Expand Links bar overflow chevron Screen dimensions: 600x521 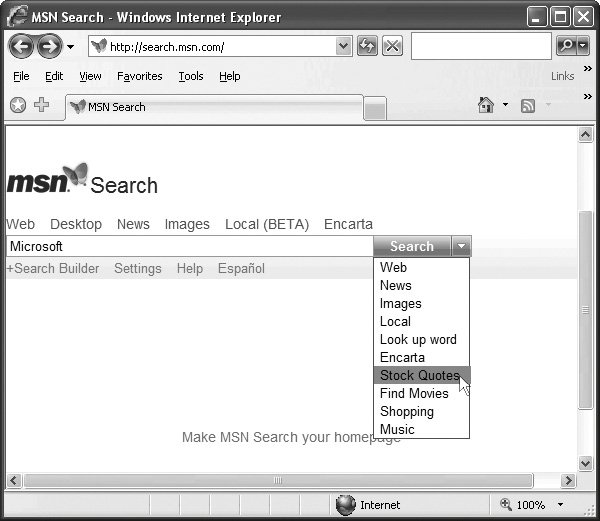588,69
